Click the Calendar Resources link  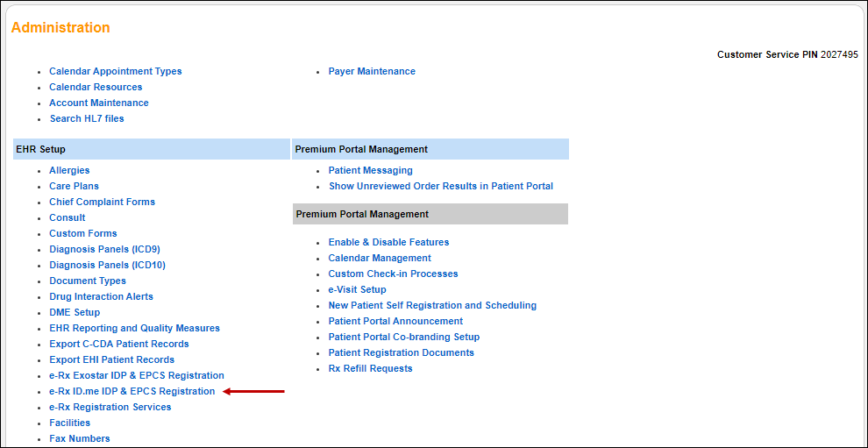(96, 87)
